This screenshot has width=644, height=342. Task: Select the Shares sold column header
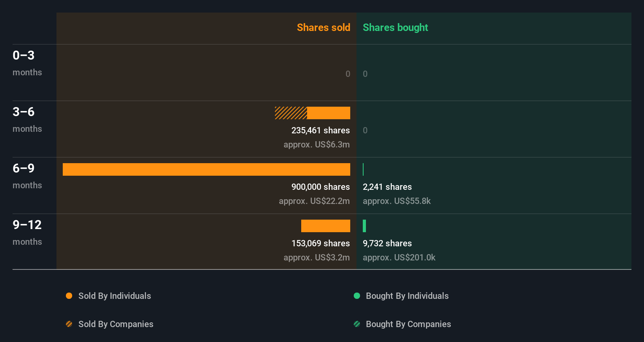[324, 27]
